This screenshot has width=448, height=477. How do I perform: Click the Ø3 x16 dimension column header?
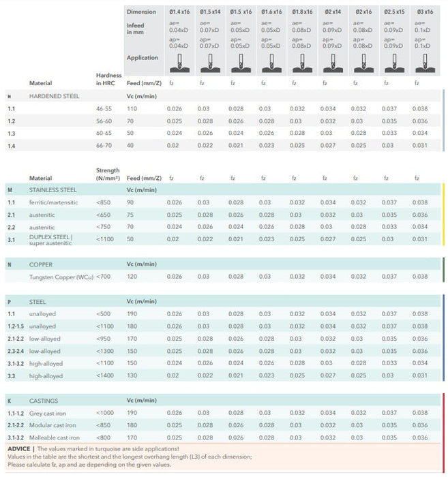[x=424, y=12]
